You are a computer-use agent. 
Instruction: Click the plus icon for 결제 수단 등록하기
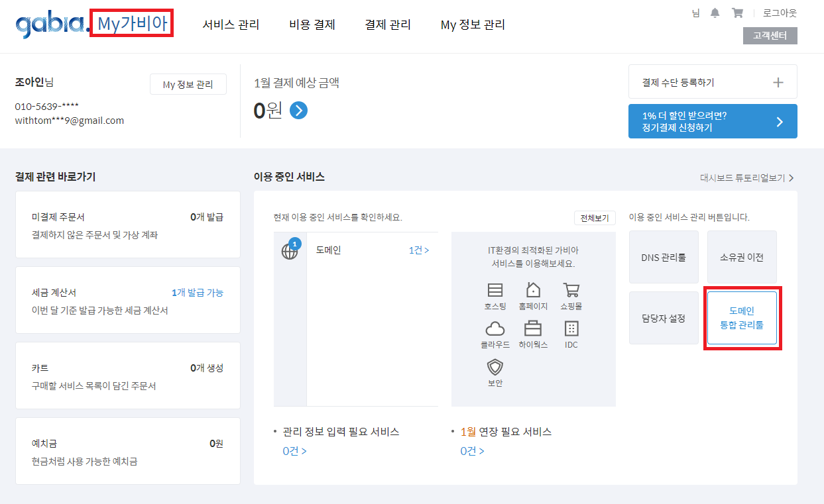pyautogui.click(x=778, y=82)
